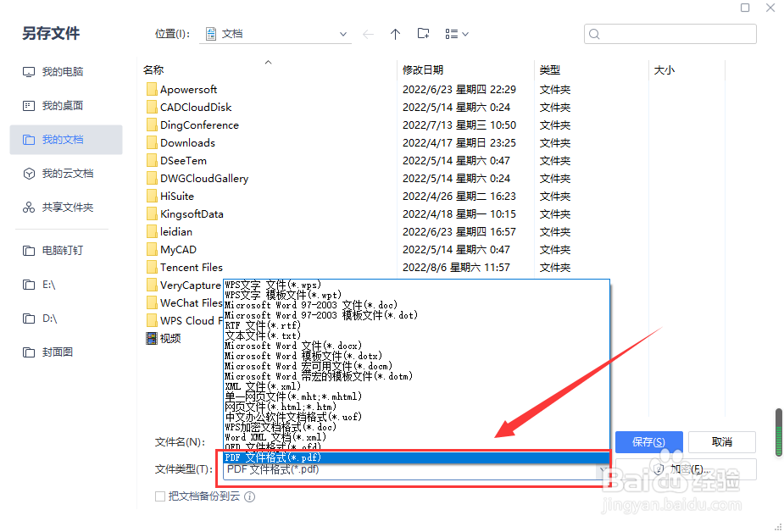The height and width of the screenshot is (532, 784).
Task: Go up one folder level
Action: 395,34
